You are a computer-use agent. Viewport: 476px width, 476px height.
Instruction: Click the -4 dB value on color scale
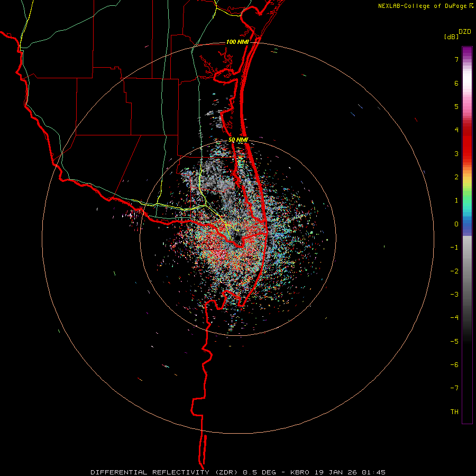pyautogui.click(x=454, y=318)
